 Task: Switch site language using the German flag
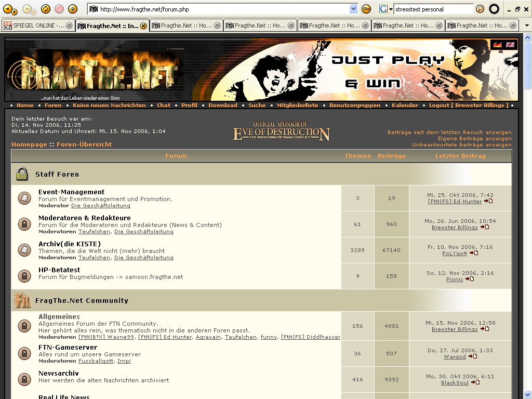(x=498, y=45)
